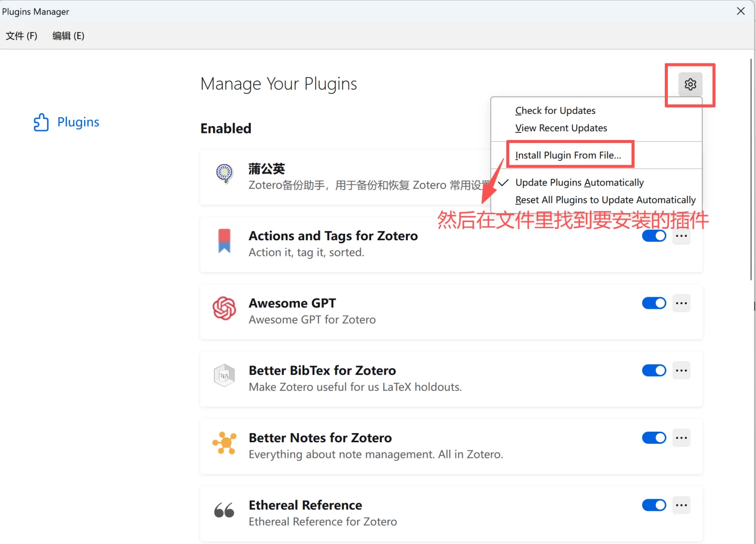756x544 pixels.
Task: Click the 蒲公英 dandelion plugin icon
Action: tap(224, 173)
